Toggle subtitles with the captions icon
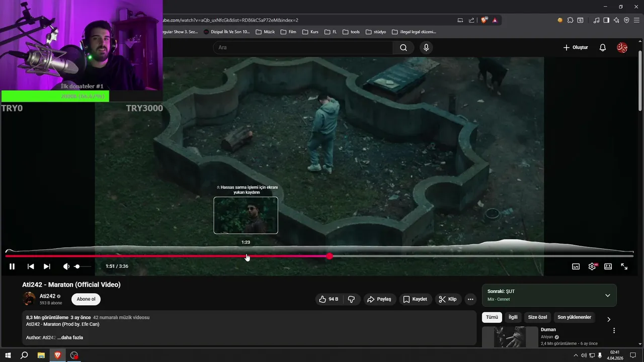The width and height of the screenshot is (644, 362). pos(576,266)
